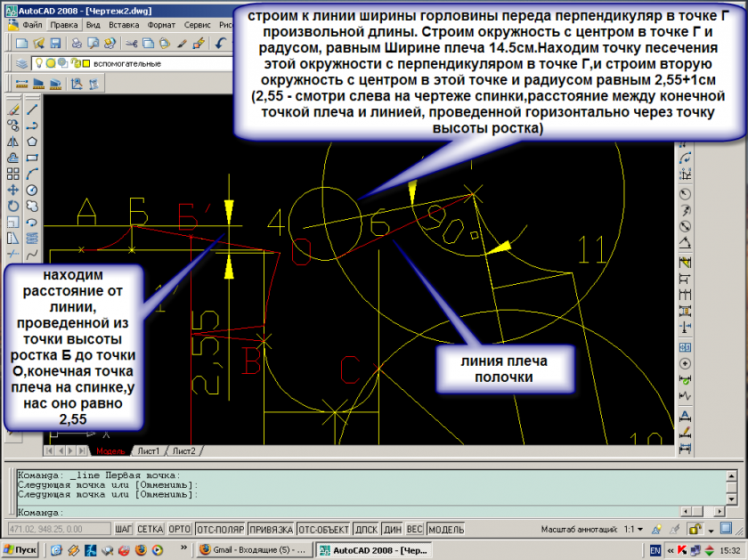
Task: Expand hidden Quick Launch icons chevron
Action: pos(183,550)
